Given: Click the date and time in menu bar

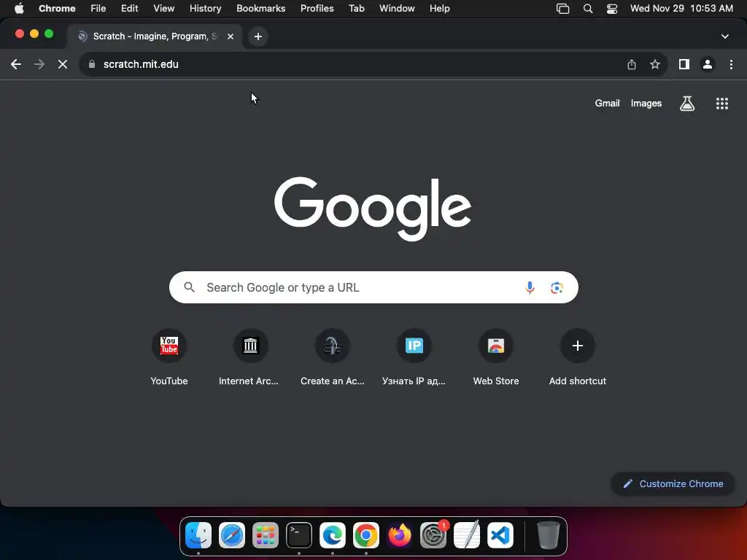Looking at the screenshot, I should coord(681,9).
